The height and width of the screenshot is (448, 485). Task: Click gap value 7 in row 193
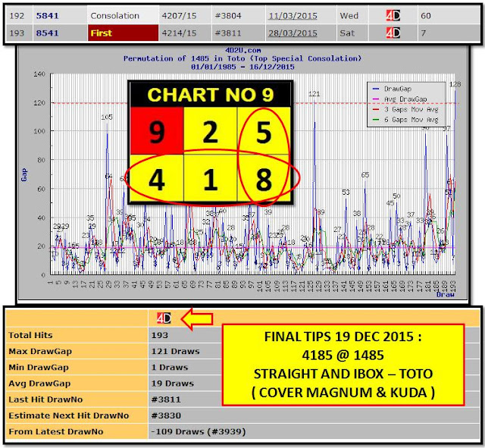[x=423, y=33]
